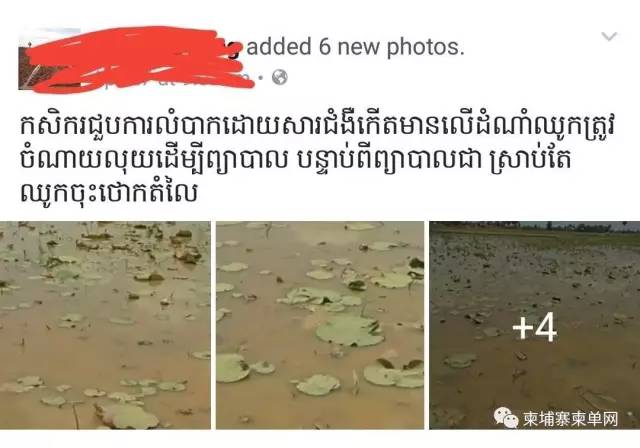Viewport: 640px width, 448px height.
Task: Open the third photo with +4 overlay
Action: (535, 325)
